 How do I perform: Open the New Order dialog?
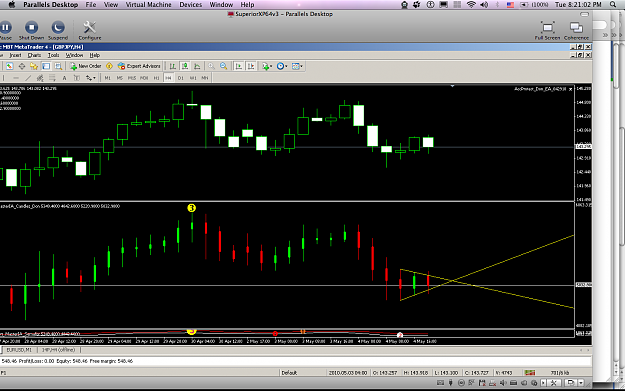[86, 66]
